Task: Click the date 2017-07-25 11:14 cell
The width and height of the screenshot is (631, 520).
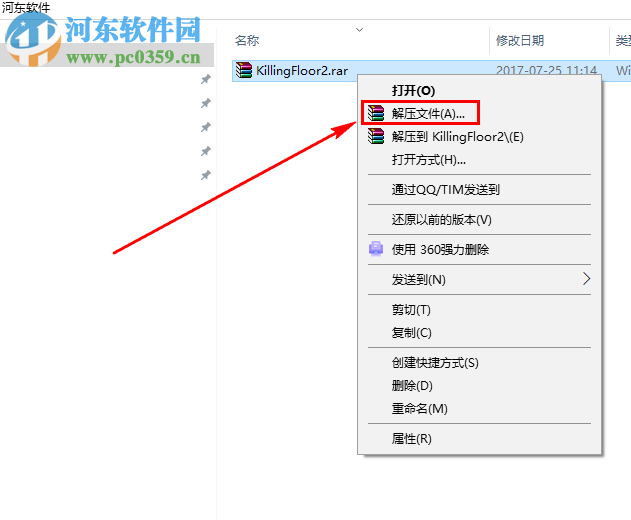Action: tap(546, 70)
